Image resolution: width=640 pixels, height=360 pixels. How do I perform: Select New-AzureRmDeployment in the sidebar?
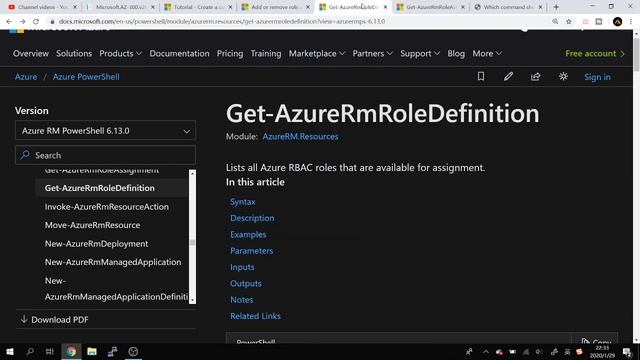click(x=96, y=244)
